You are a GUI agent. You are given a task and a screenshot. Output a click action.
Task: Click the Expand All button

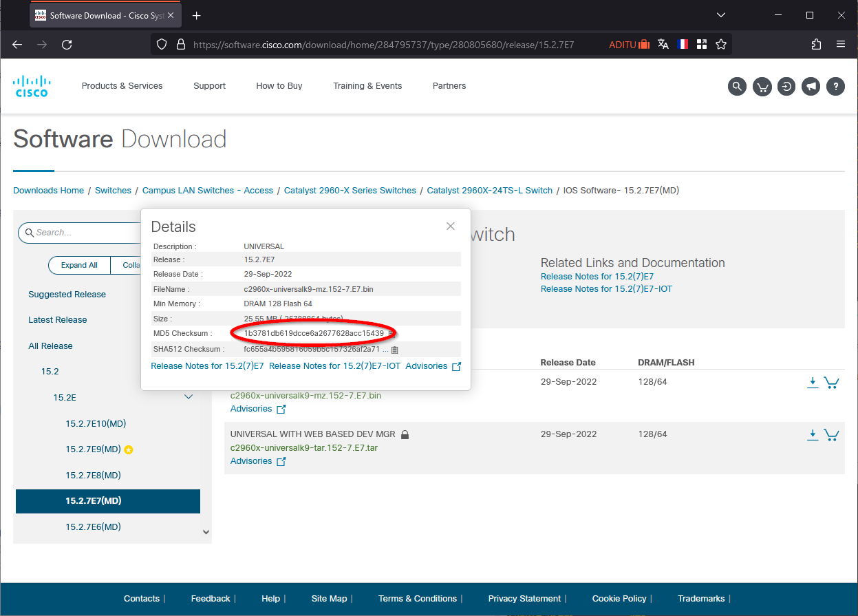point(79,265)
